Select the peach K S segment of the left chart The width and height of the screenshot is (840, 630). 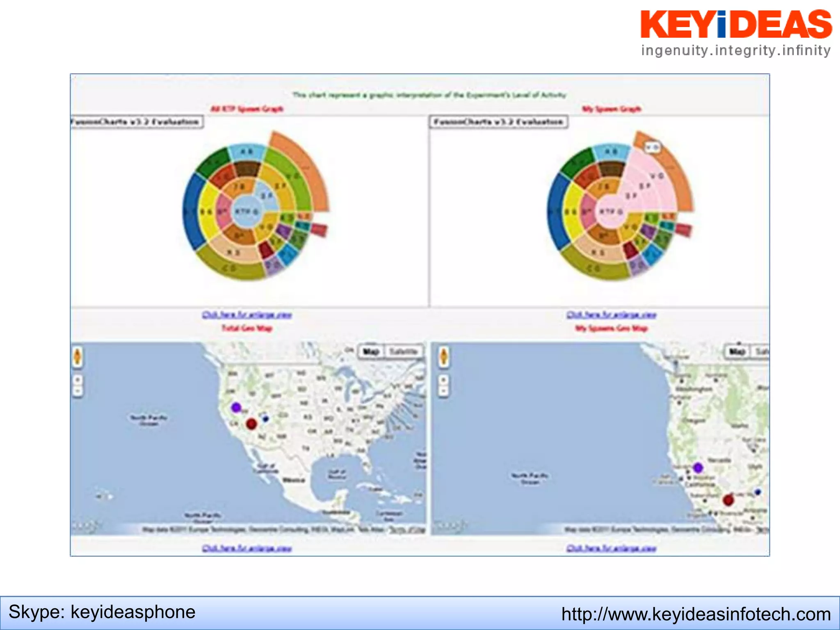235,252
